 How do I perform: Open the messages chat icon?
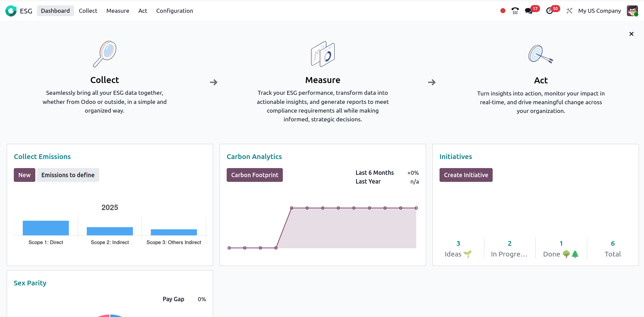pyautogui.click(x=529, y=11)
